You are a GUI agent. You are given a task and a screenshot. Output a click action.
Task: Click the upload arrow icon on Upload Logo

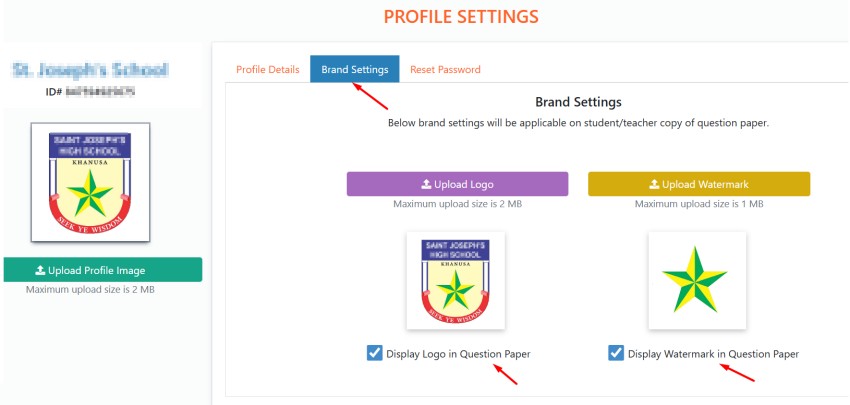[x=426, y=185]
